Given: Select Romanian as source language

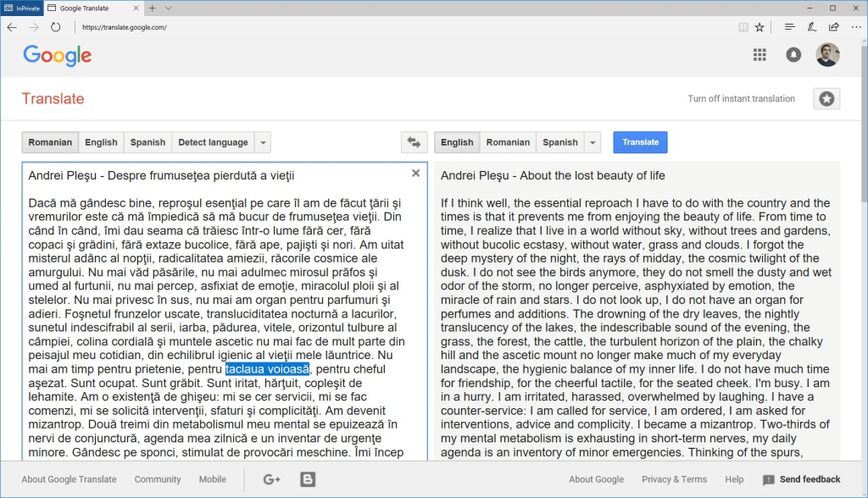Looking at the screenshot, I should [50, 142].
